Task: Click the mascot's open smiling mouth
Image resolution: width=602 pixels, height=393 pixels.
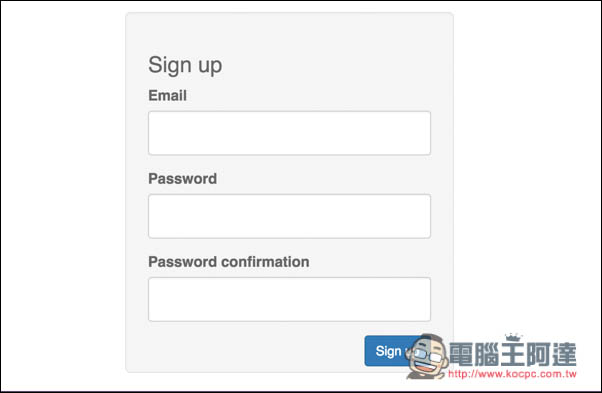Action: click(424, 369)
